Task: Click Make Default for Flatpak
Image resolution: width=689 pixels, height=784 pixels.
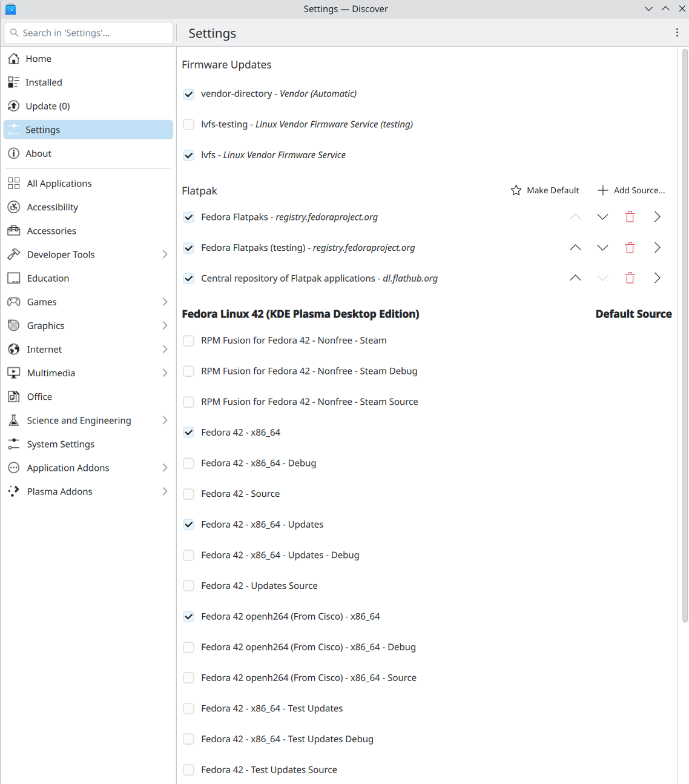Action: pyautogui.click(x=545, y=190)
